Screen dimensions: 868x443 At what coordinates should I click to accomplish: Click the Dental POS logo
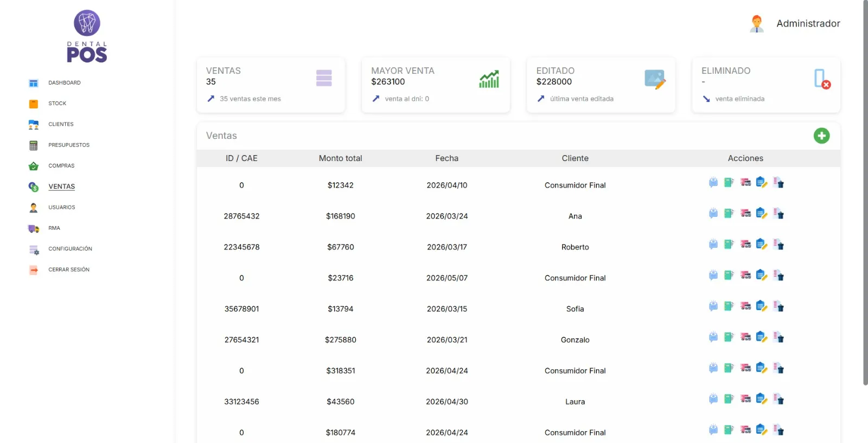point(87,36)
